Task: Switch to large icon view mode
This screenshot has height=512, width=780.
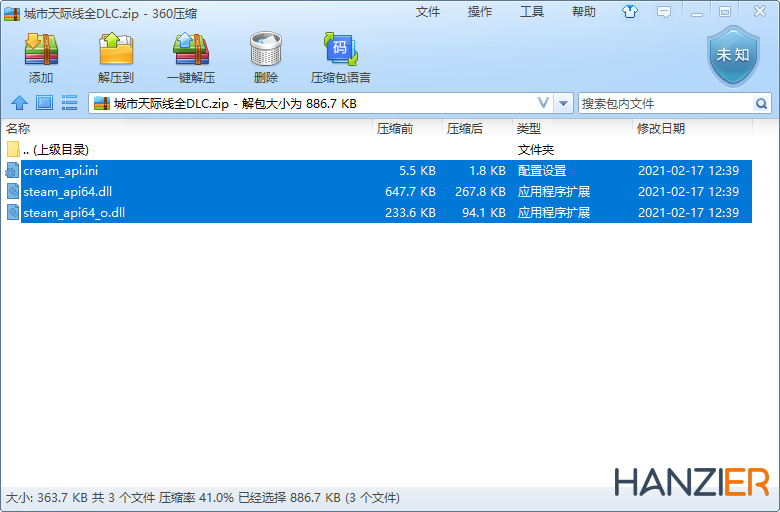Action: coord(45,103)
